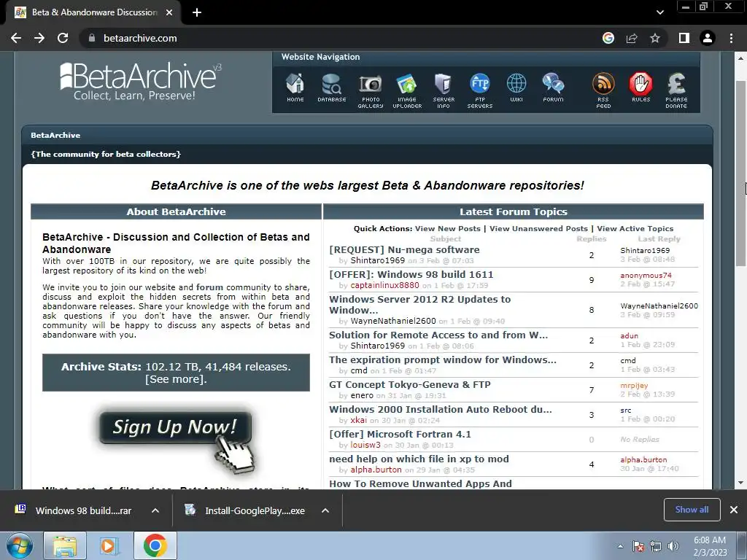Open captainlinux8880 user profile
Screen dimensions: 747x560
click(384, 285)
